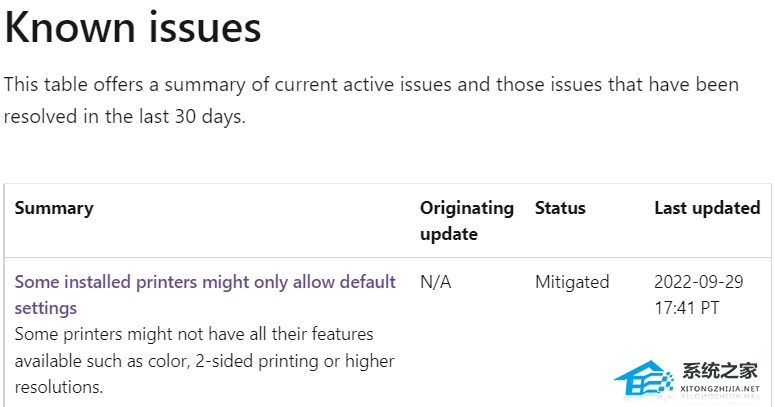The width and height of the screenshot is (775, 407).
Task: Click the Status column header
Action: point(560,208)
